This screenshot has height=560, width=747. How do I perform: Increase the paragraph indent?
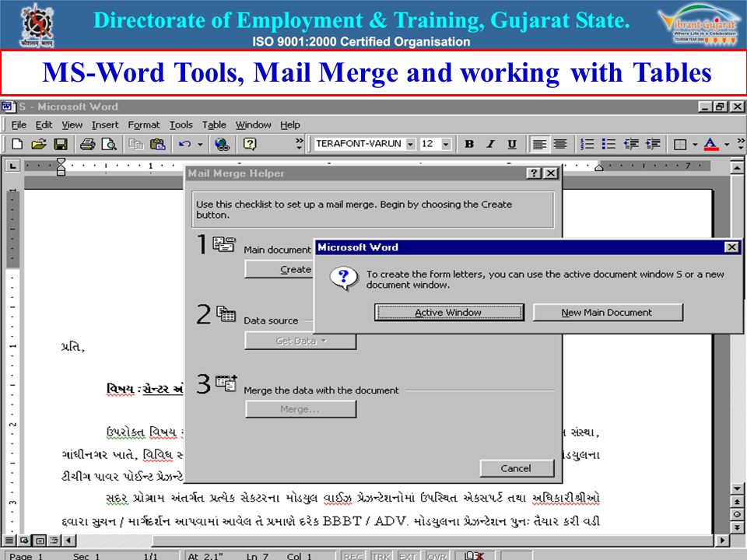pos(653,144)
